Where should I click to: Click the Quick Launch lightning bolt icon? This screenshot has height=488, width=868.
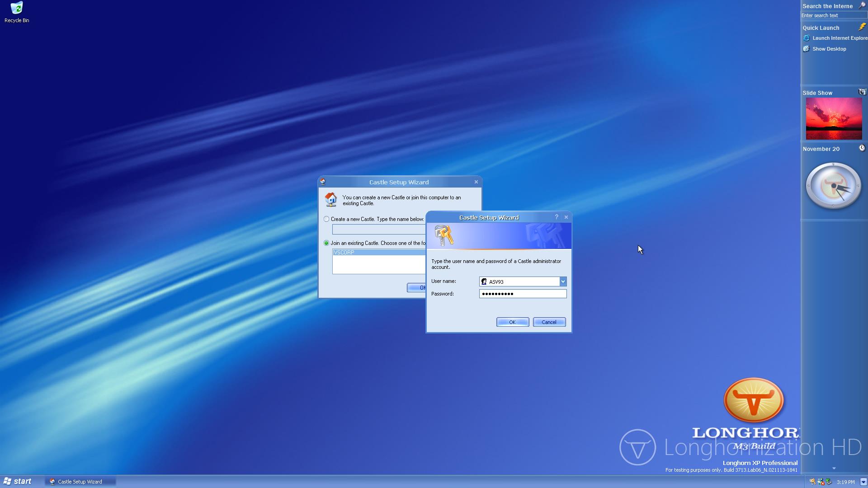[x=862, y=27]
